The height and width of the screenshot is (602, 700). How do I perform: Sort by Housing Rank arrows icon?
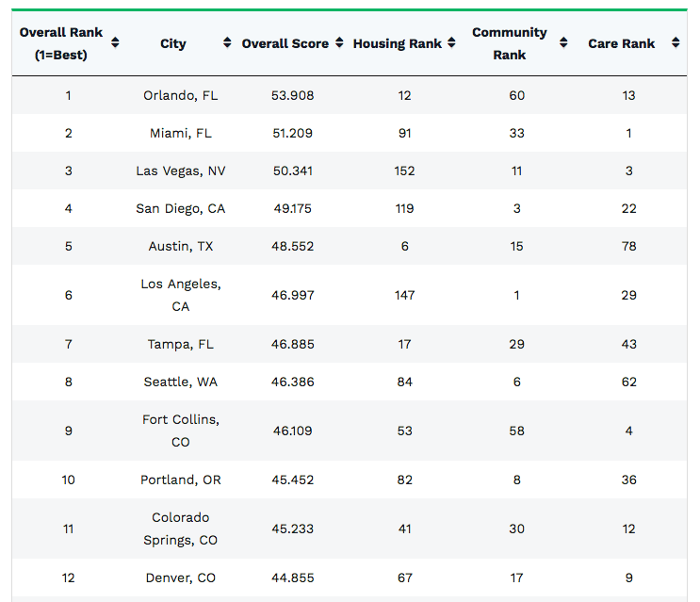pyautogui.click(x=451, y=43)
